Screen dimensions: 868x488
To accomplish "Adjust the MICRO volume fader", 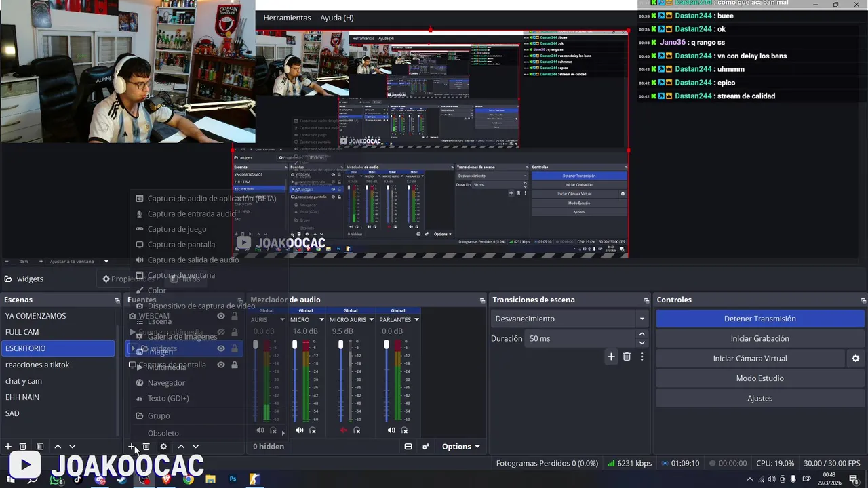I will [295, 345].
